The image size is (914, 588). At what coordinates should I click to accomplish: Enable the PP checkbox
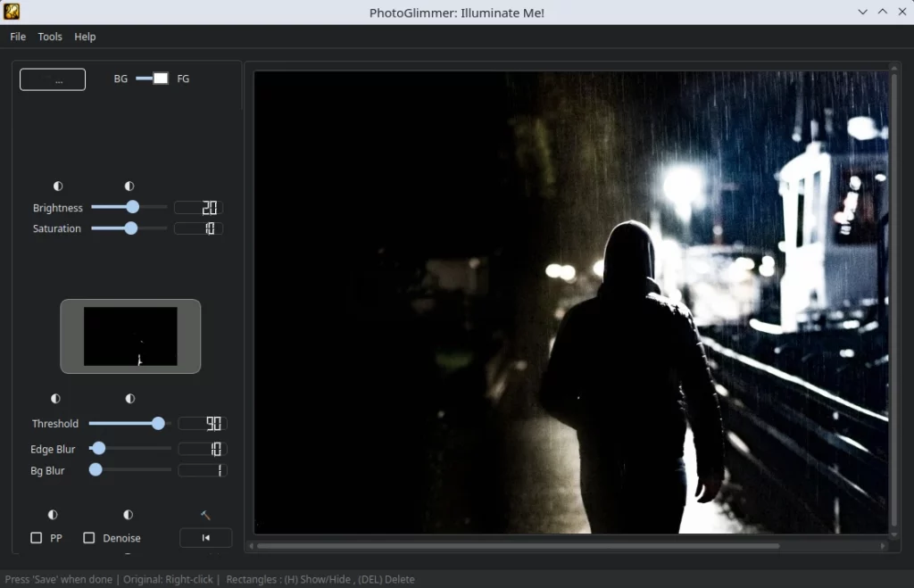36,538
